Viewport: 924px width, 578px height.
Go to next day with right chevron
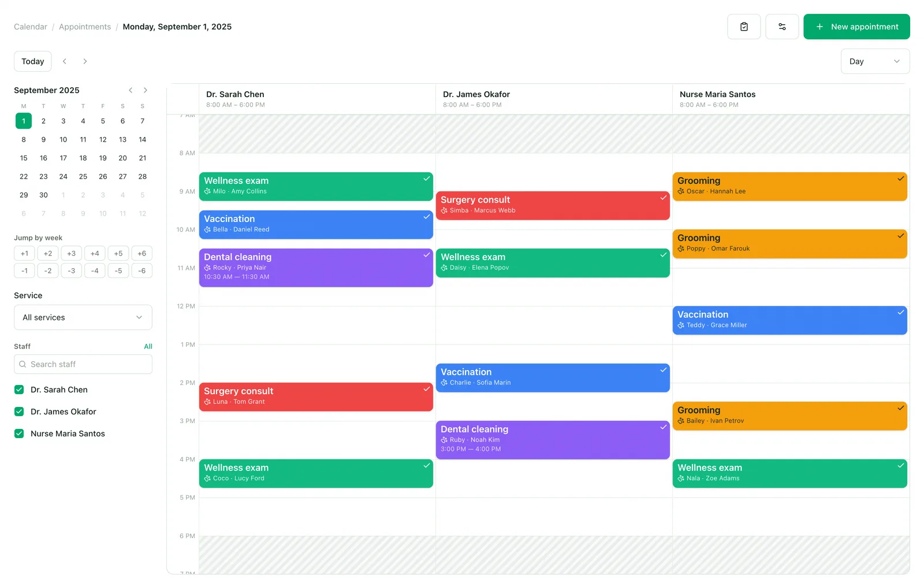click(85, 61)
